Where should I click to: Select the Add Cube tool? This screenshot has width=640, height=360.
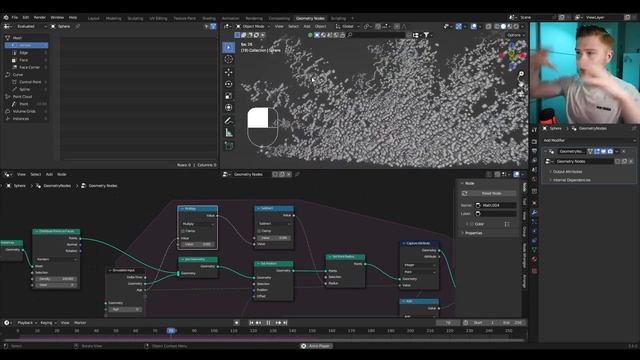tap(229, 146)
